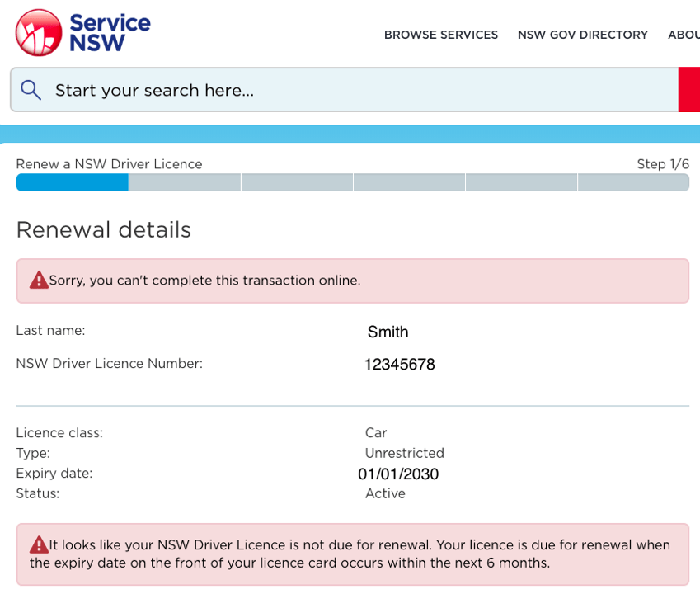Viewport: 700px width, 594px height.
Task: Click the 'not due for renewal' notice text
Action: [350, 554]
